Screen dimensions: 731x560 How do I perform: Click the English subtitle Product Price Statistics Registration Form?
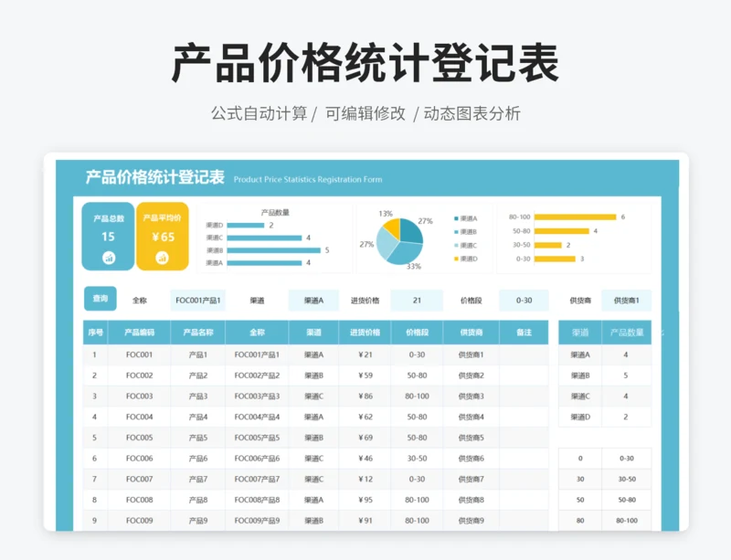(x=308, y=180)
